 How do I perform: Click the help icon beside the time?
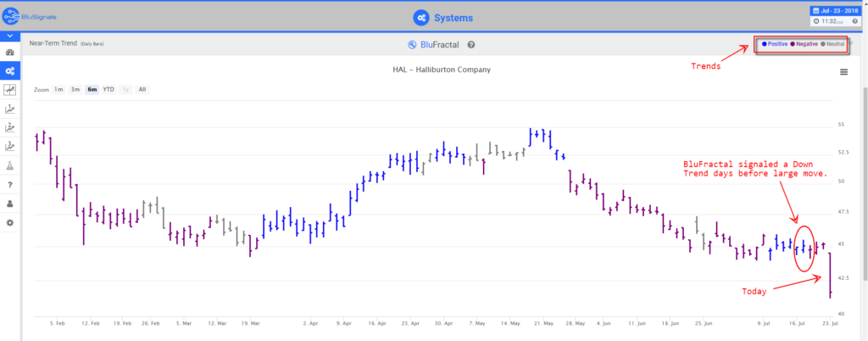854,21
